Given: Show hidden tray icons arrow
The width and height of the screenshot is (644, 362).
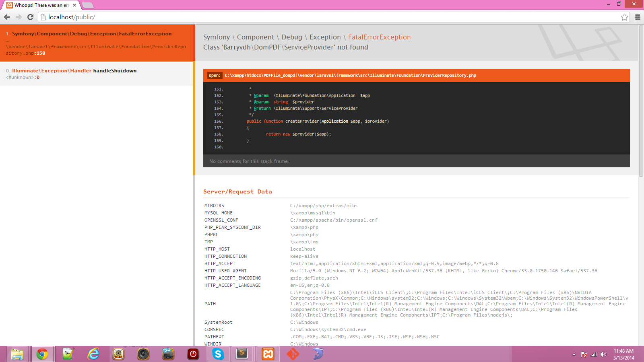Looking at the screenshot, I should [x=574, y=354].
